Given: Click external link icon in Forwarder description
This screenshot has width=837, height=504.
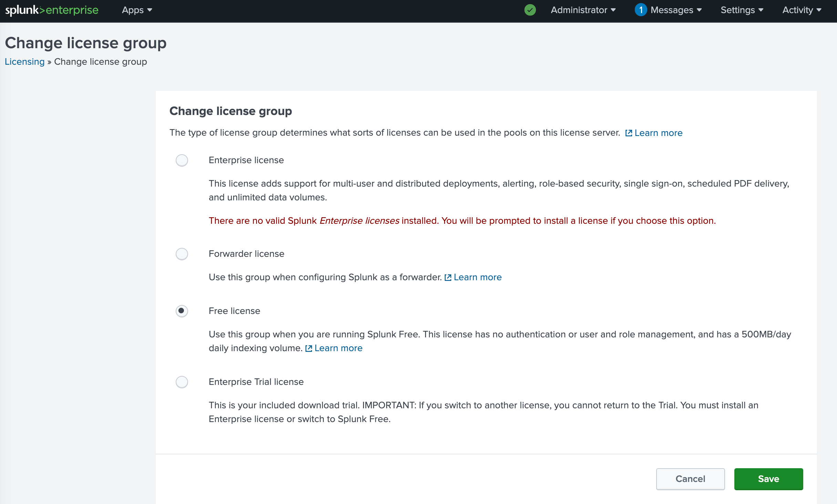Looking at the screenshot, I should 448,277.
